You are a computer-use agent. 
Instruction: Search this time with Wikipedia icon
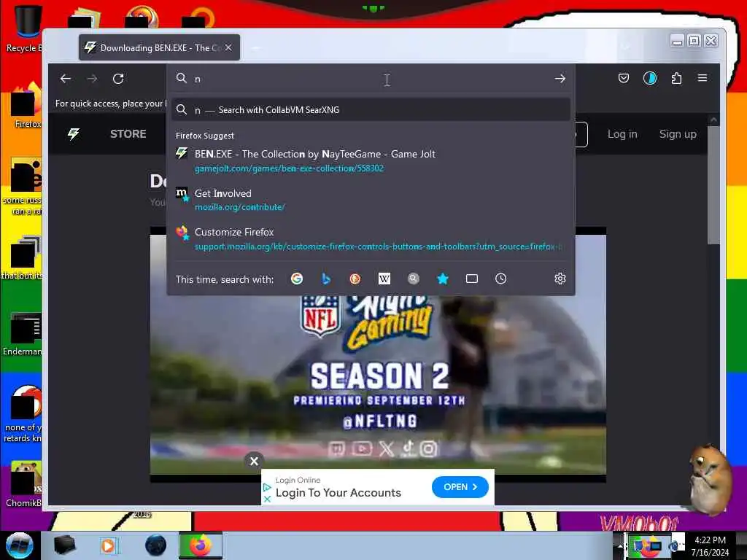pos(384,279)
